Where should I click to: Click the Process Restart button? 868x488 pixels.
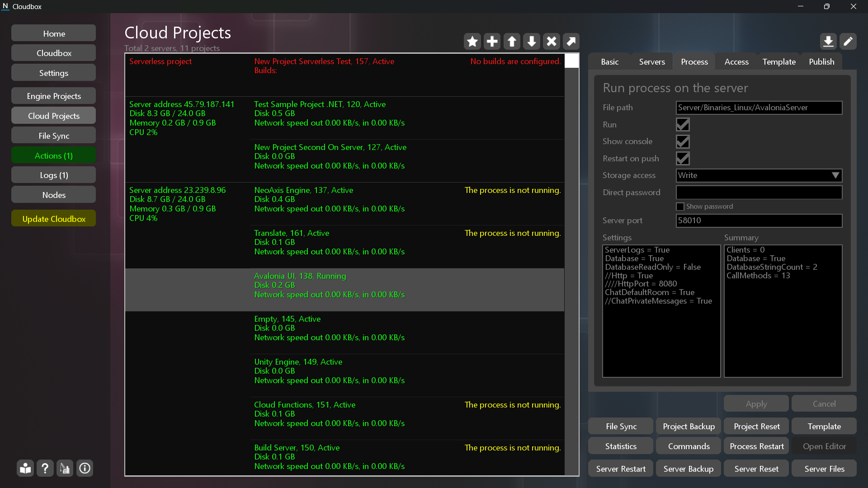pos(756,446)
